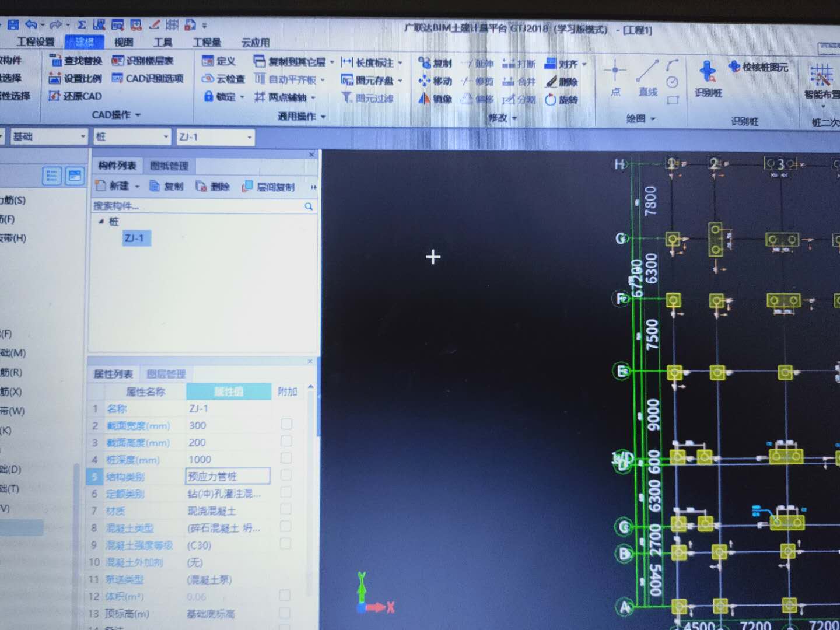Switch to the 图层管理 tab
This screenshot has width=840, height=630.
point(166,374)
